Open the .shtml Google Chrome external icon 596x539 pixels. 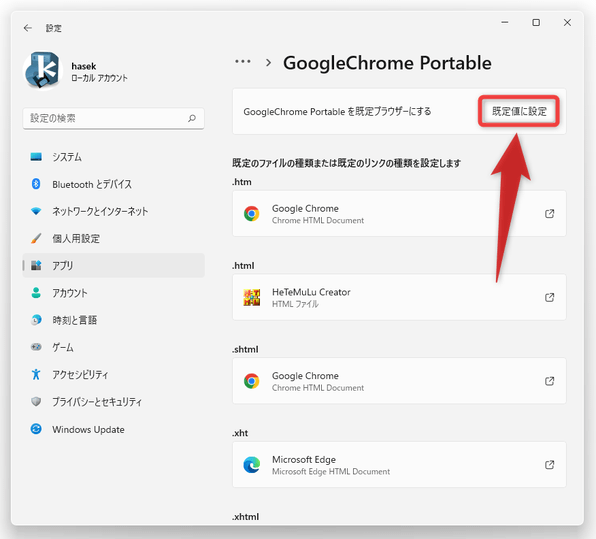[x=549, y=381]
